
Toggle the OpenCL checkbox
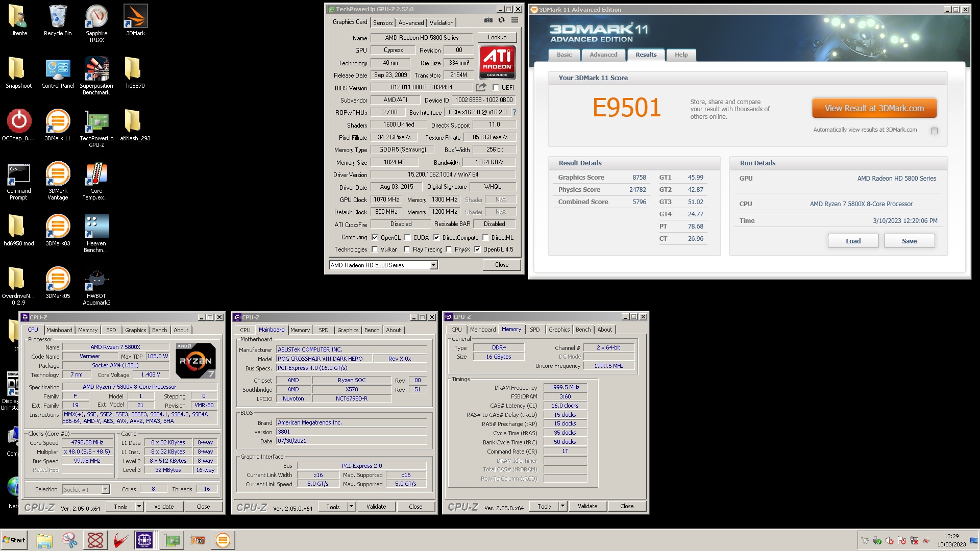tap(375, 237)
